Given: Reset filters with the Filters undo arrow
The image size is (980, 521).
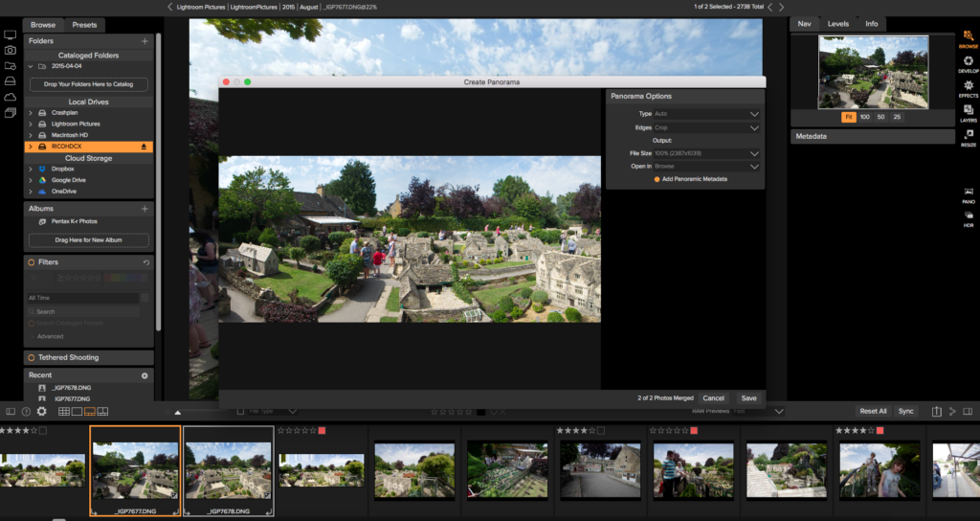Looking at the screenshot, I should (145, 262).
